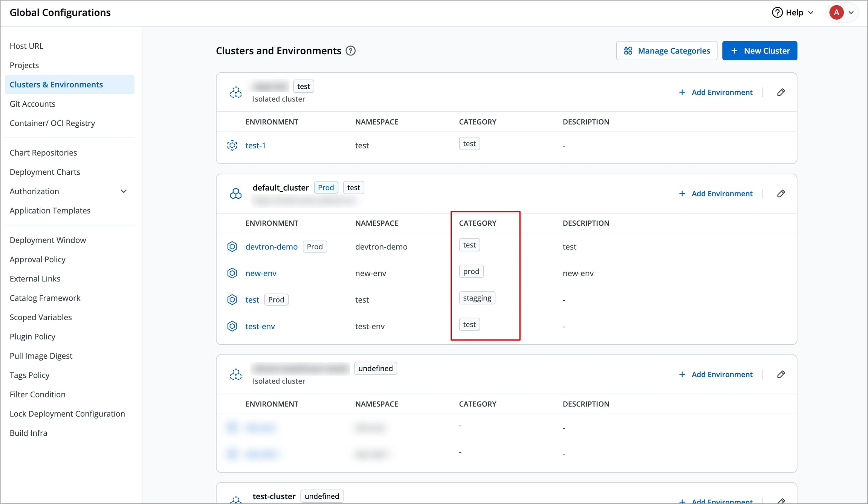Open Deployment Window settings
868x504 pixels.
pos(48,240)
